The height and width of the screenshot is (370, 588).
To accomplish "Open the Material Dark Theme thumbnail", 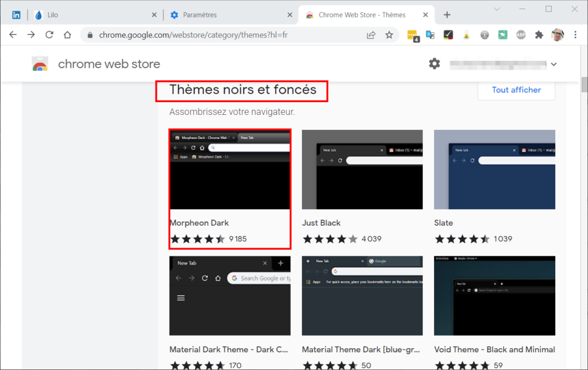I will (x=230, y=296).
